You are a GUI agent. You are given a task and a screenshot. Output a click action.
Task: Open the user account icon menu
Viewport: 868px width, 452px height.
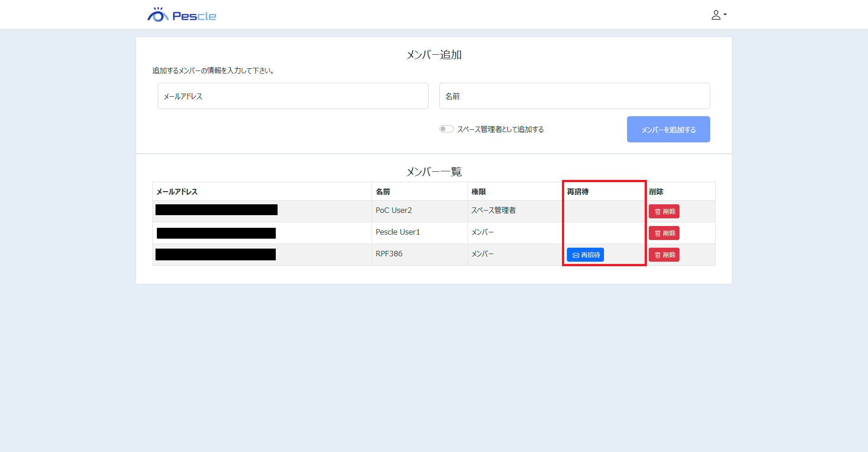click(x=716, y=15)
